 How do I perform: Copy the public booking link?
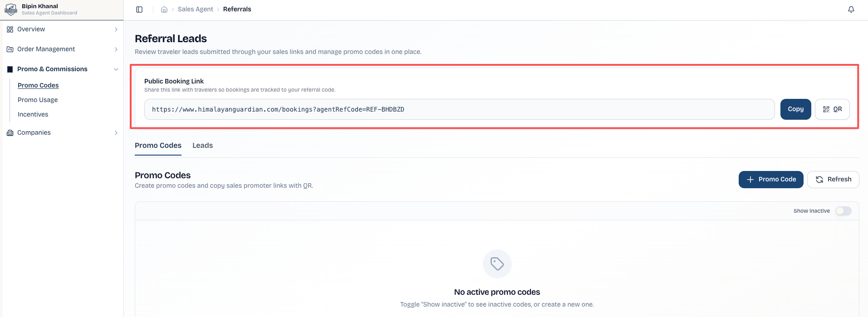click(796, 109)
